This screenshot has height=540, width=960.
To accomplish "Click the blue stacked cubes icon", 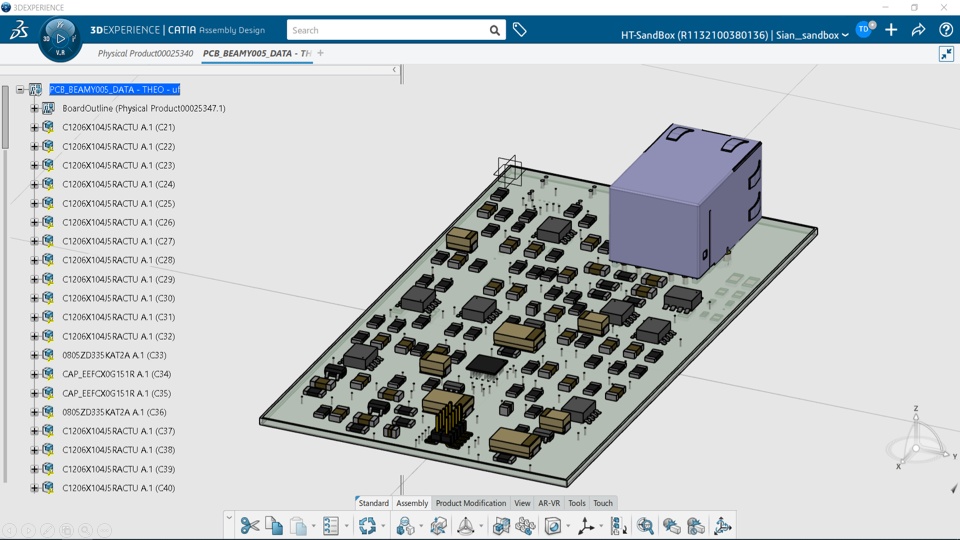I will click(501, 525).
